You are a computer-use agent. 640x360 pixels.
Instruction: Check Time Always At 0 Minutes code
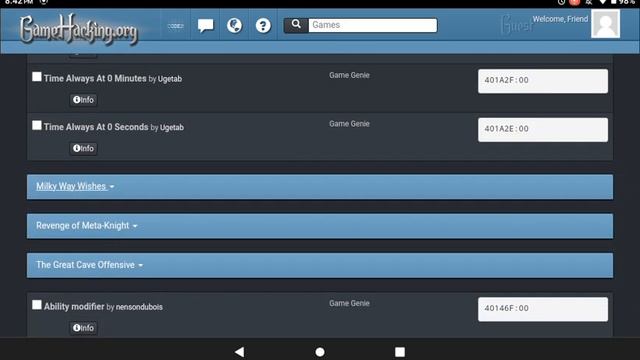[37, 77]
